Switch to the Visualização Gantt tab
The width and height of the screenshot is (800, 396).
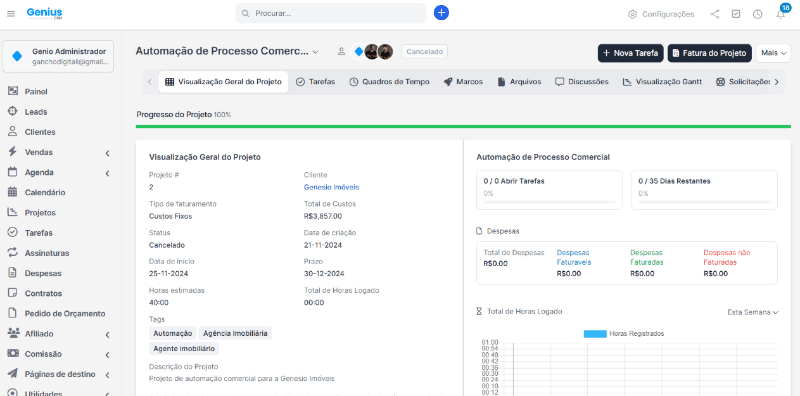click(x=662, y=82)
